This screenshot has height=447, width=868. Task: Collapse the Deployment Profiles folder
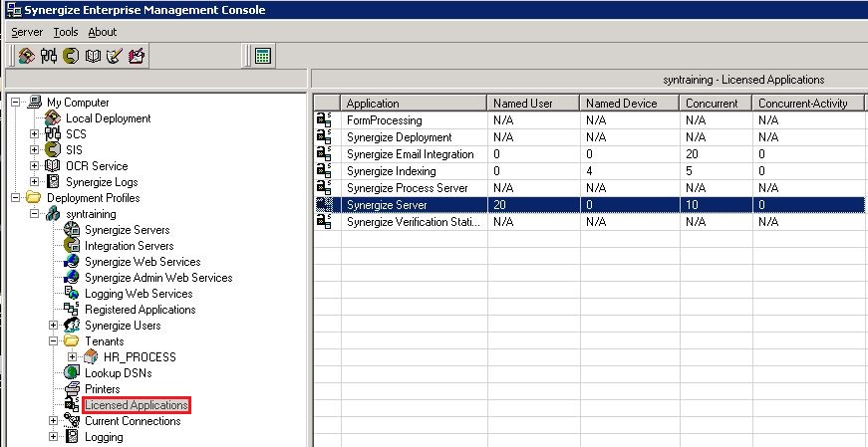16,197
